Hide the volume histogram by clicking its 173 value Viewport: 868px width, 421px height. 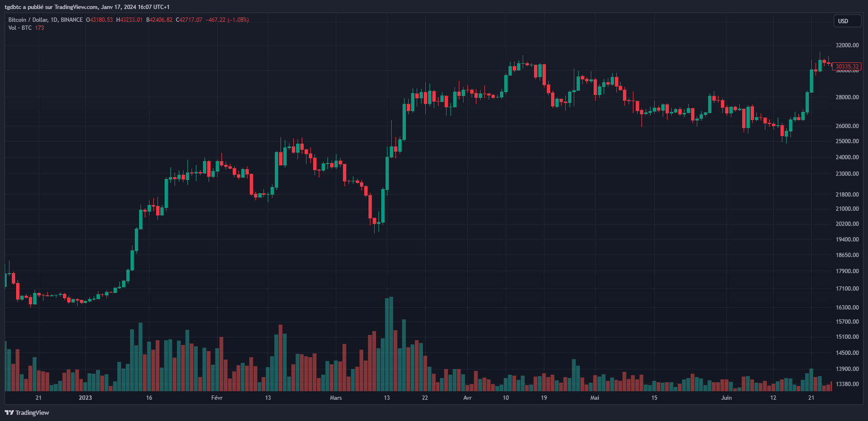pos(40,27)
